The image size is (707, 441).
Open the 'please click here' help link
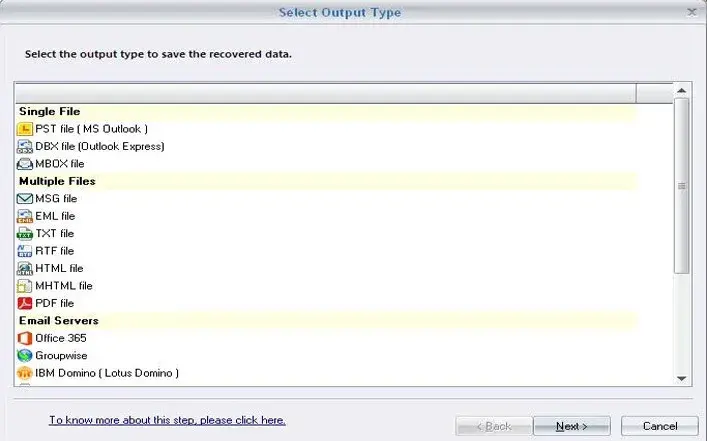(x=243, y=420)
